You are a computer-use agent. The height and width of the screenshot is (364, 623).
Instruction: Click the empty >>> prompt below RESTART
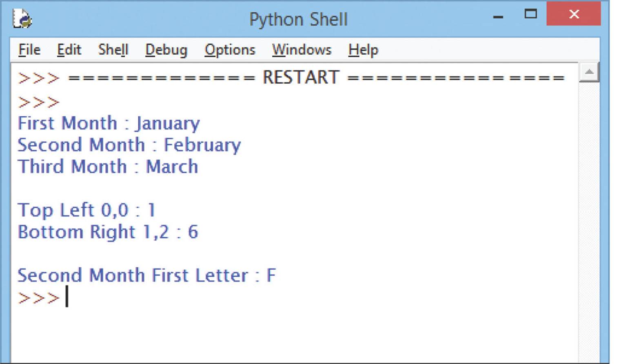[39, 102]
